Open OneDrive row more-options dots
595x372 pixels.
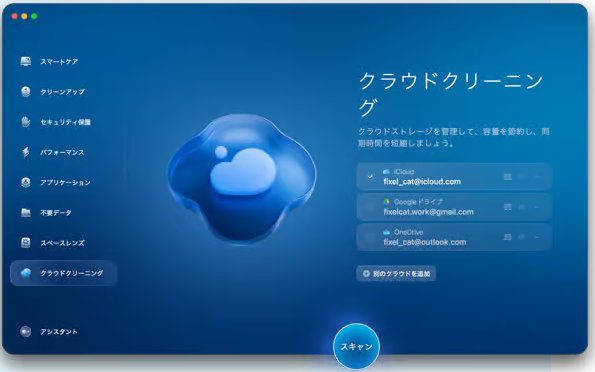pos(537,237)
